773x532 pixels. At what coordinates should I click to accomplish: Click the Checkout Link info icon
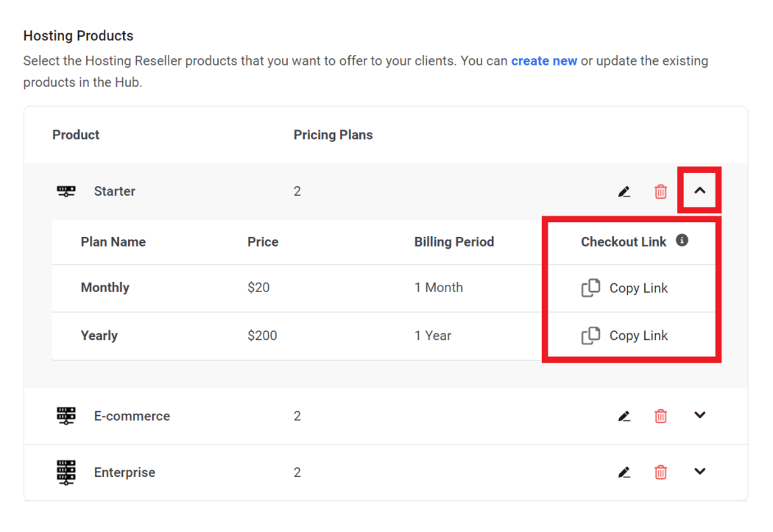[682, 241]
